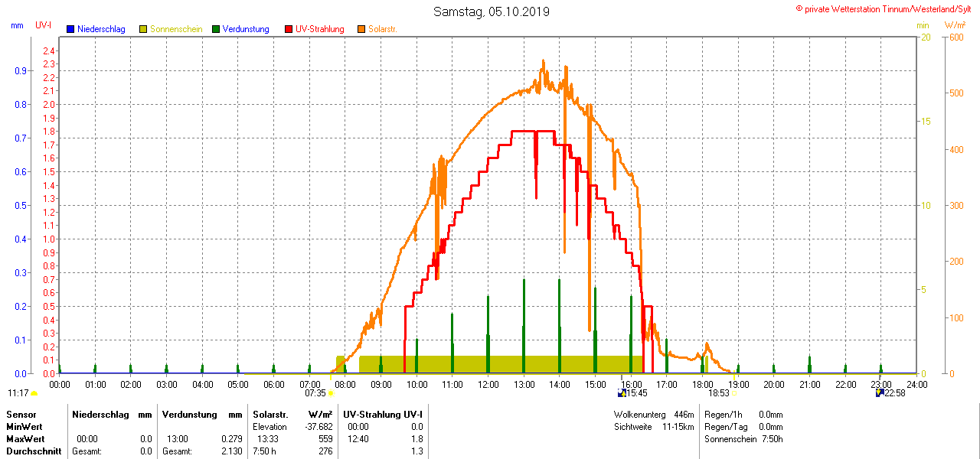
Task: Click the Solarstr. max value 559
Action: click(325, 439)
